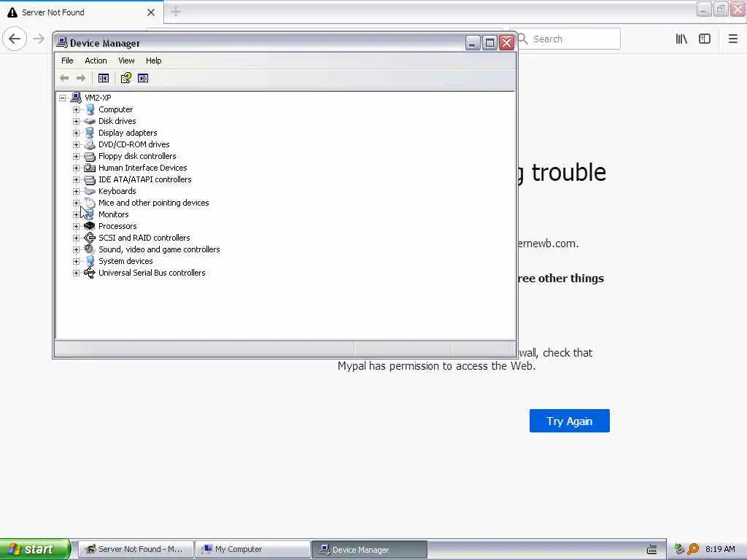Open a new browser tab with plus button
The height and width of the screenshot is (560, 747).
175,12
